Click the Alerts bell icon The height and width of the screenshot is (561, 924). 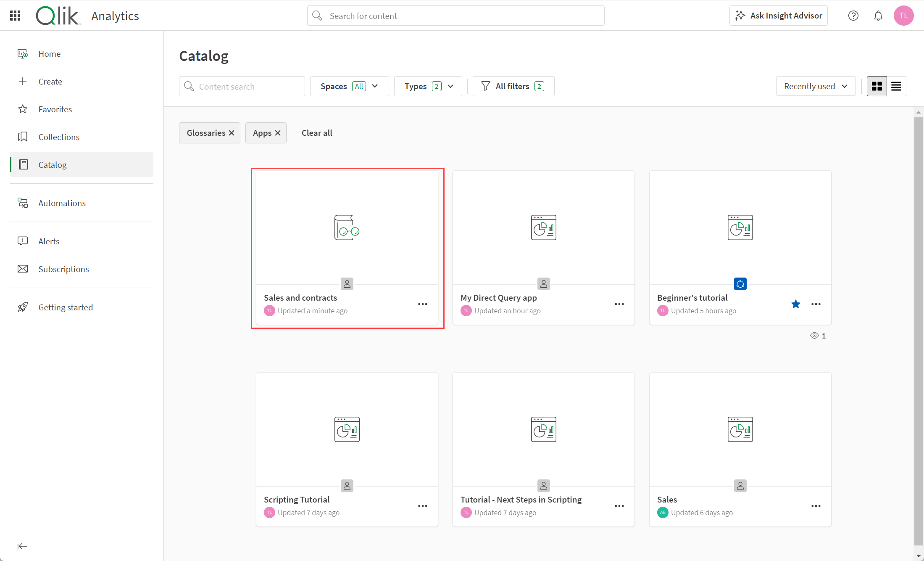coord(879,16)
